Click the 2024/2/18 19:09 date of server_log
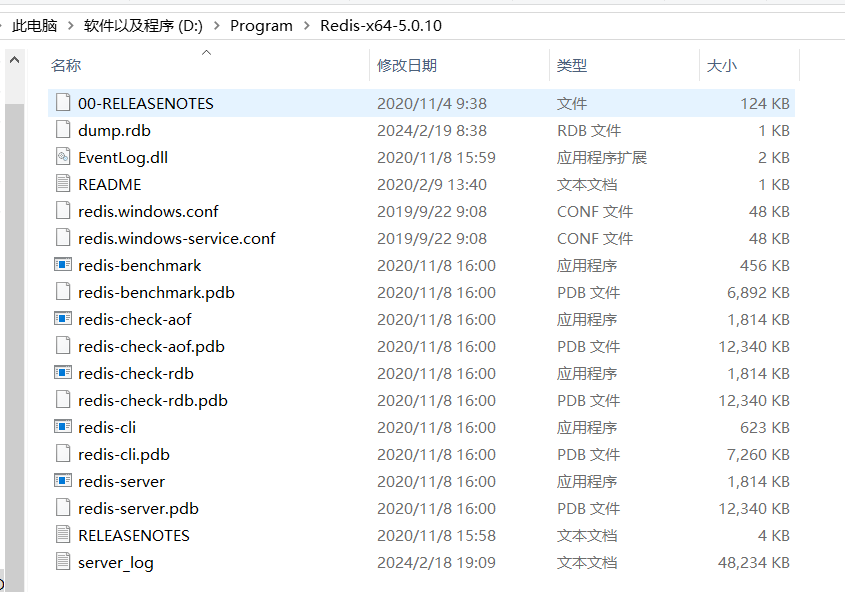Image resolution: width=845 pixels, height=592 pixels. pyautogui.click(x=436, y=562)
